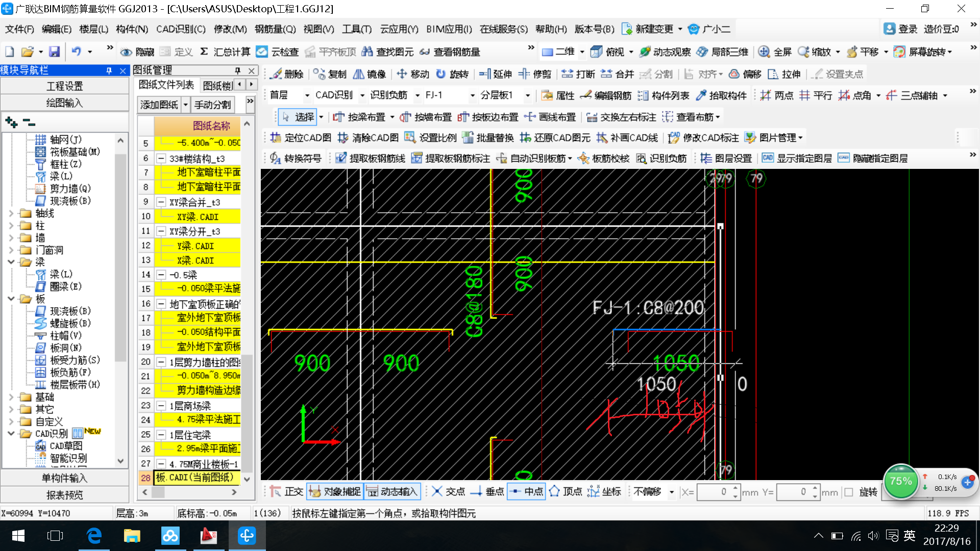Image resolution: width=980 pixels, height=551 pixels.
Task: Select the 偏移 offset tool
Action: tap(745, 74)
